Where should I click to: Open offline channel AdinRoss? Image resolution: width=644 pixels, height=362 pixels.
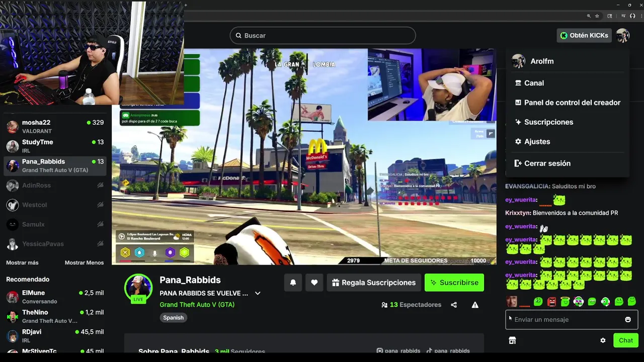(55, 186)
